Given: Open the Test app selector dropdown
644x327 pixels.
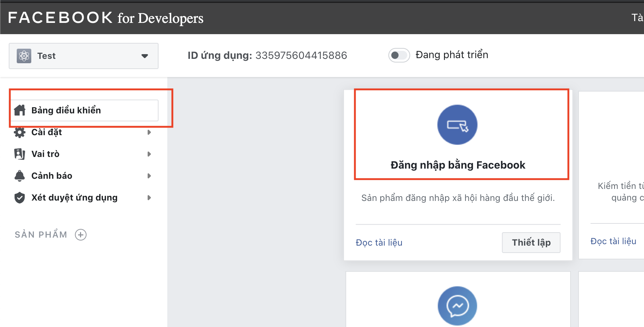Looking at the screenshot, I should point(84,56).
